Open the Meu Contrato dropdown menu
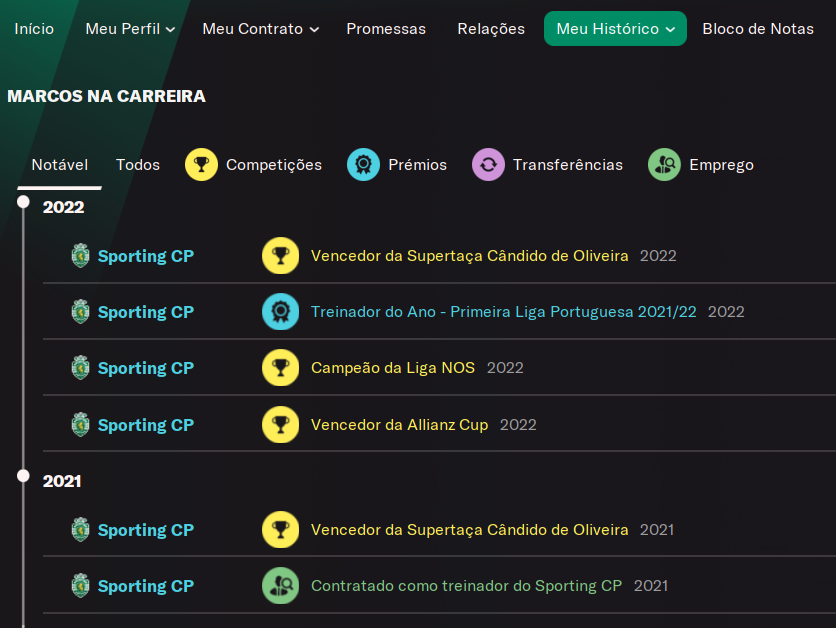This screenshot has height=628, width=836. (261, 29)
